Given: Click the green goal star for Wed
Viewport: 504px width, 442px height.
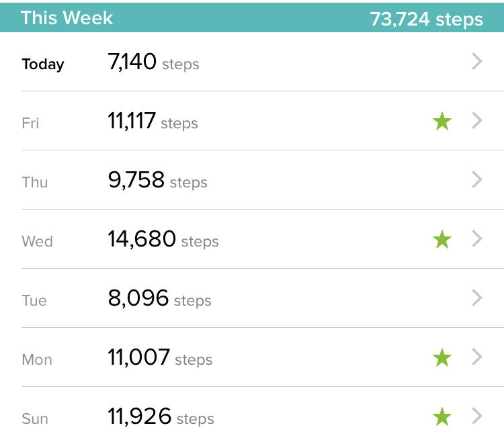Looking at the screenshot, I should (442, 239).
